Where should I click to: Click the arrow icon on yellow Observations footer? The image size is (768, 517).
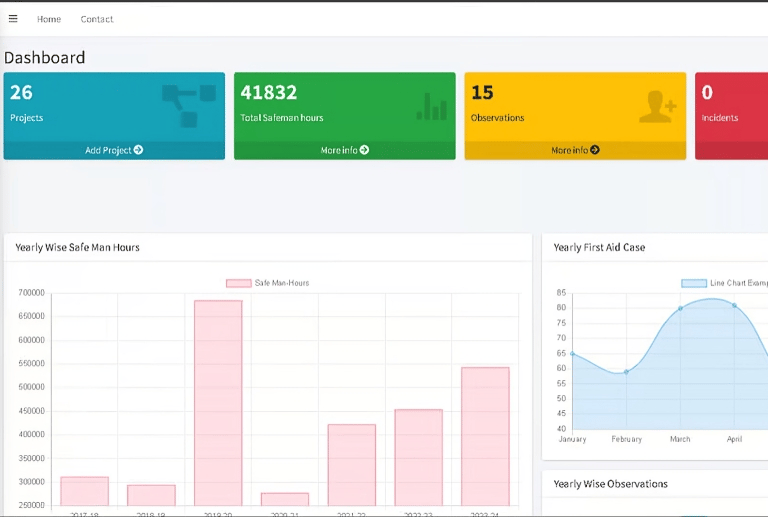coord(595,150)
